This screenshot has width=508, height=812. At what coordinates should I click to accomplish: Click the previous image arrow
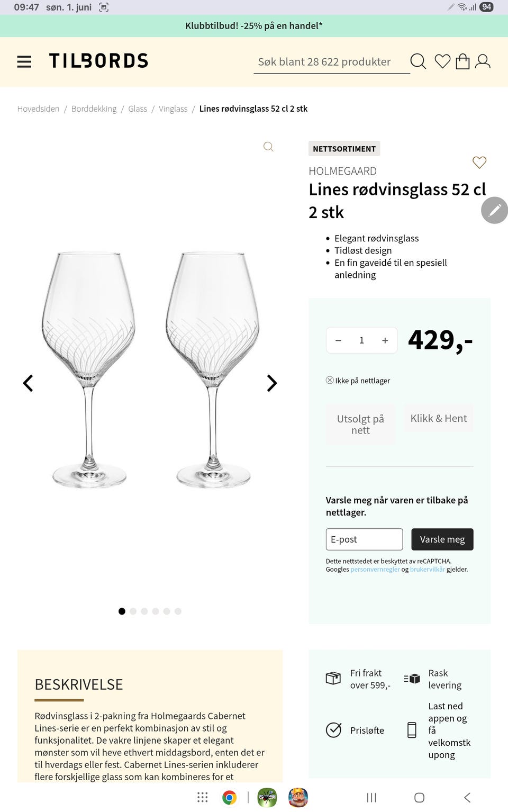[x=29, y=383]
